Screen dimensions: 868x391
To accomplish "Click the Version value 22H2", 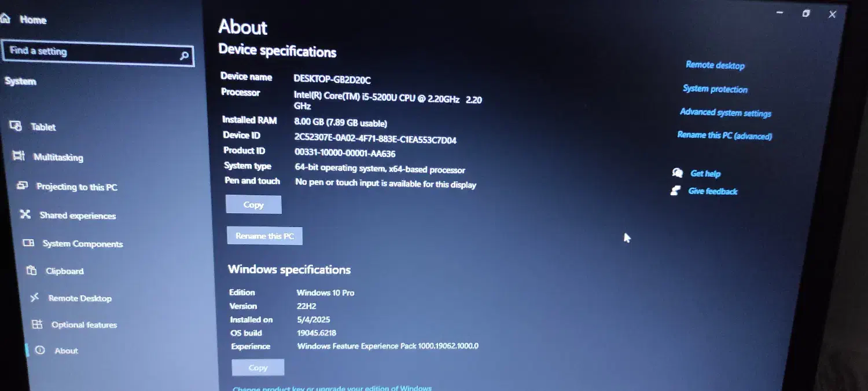I will [306, 306].
